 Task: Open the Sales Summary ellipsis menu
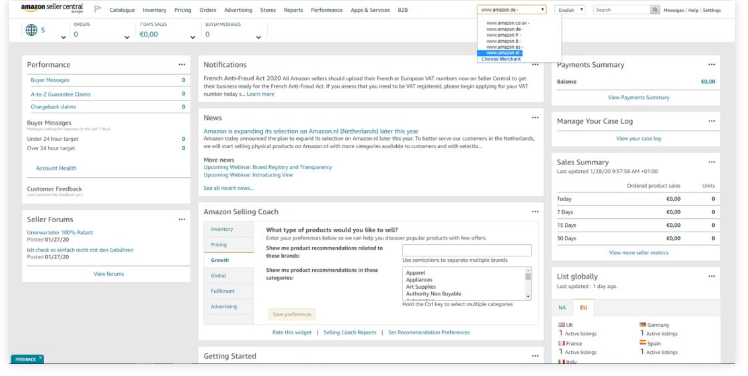(712, 162)
